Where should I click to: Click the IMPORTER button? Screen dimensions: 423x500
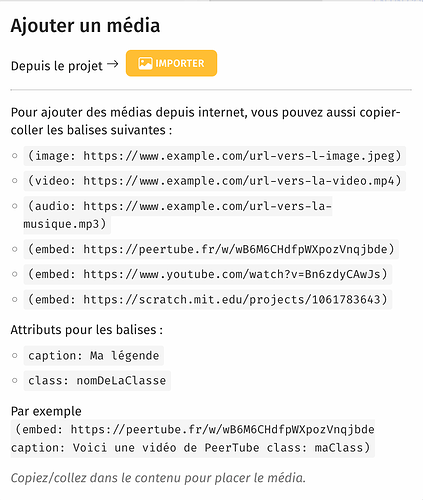[x=171, y=63]
